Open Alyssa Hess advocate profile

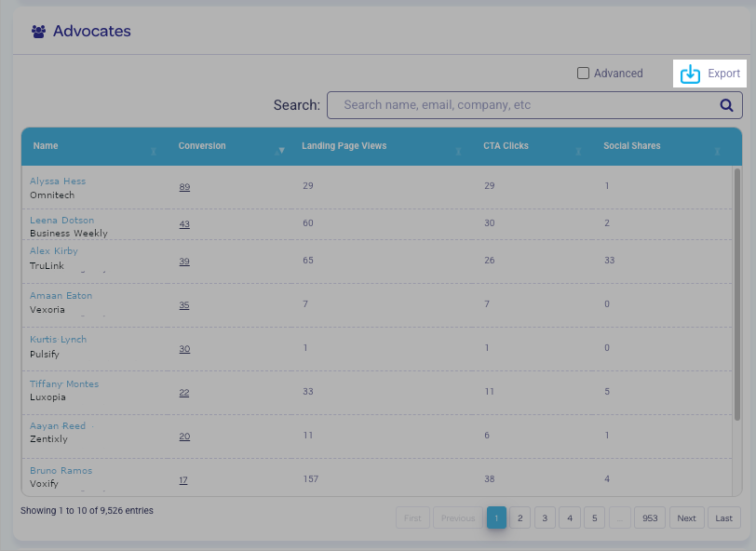(58, 181)
